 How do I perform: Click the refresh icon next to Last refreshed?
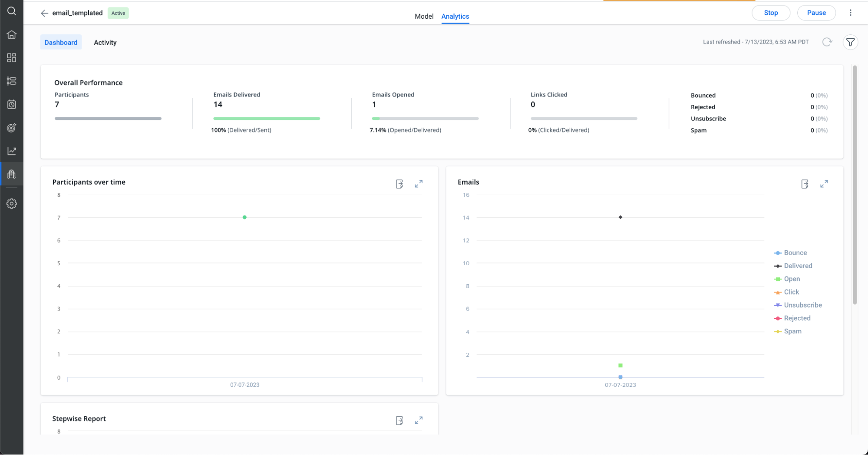827,42
